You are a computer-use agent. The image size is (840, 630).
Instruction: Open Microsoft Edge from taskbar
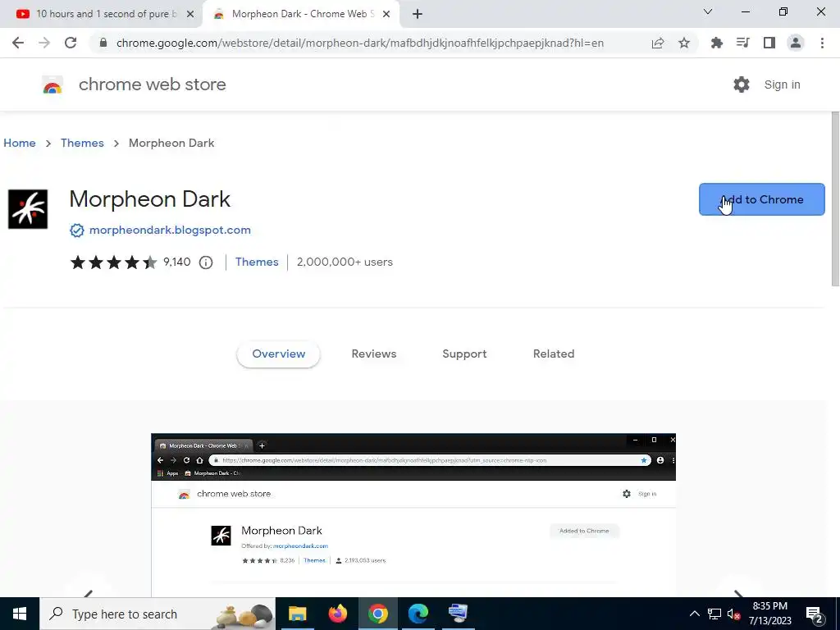pyautogui.click(x=418, y=614)
